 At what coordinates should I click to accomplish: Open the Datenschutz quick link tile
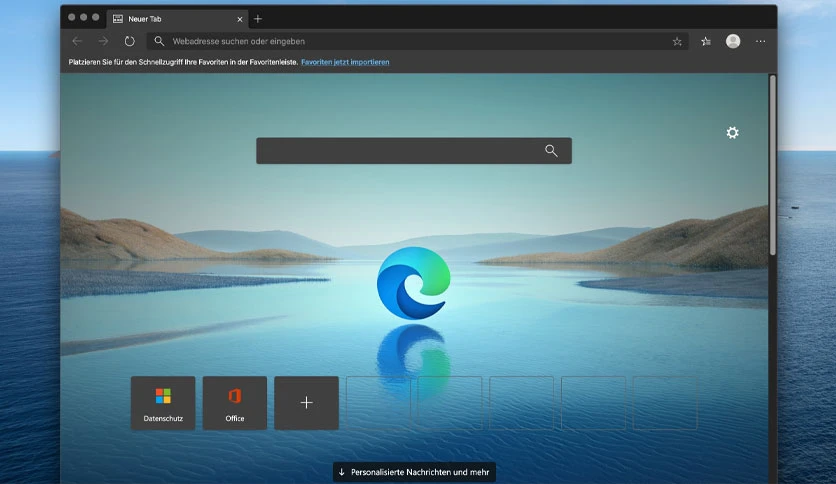coord(163,403)
